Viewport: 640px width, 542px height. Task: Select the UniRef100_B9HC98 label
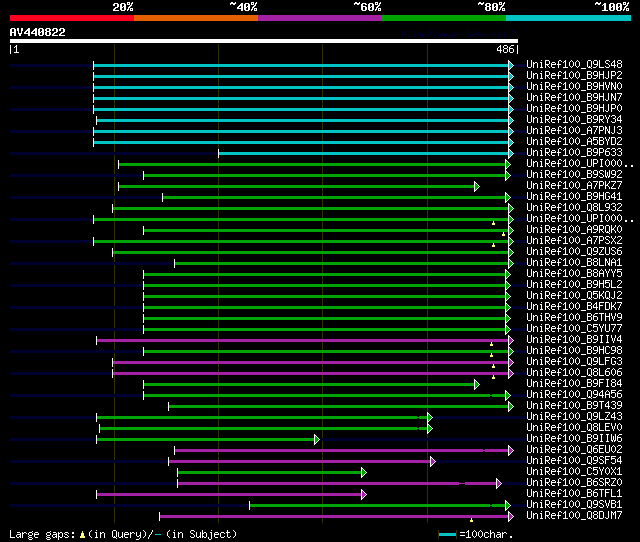click(x=574, y=351)
